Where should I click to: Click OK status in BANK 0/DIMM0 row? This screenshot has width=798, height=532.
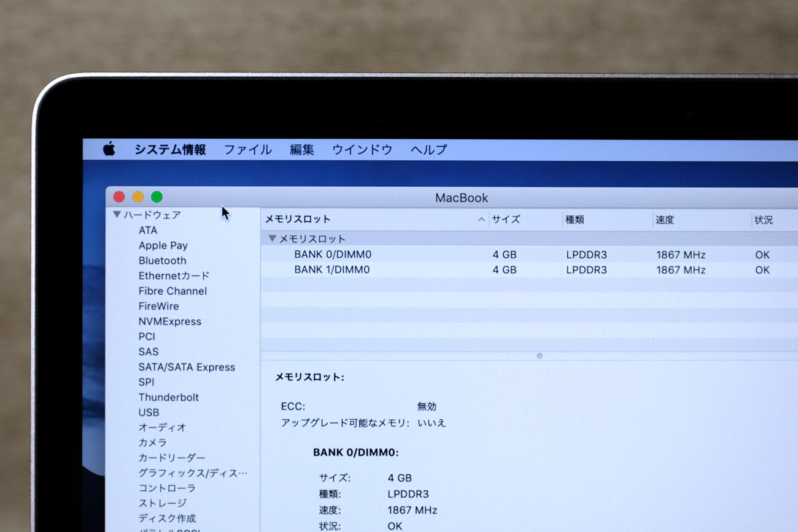coord(762,255)
